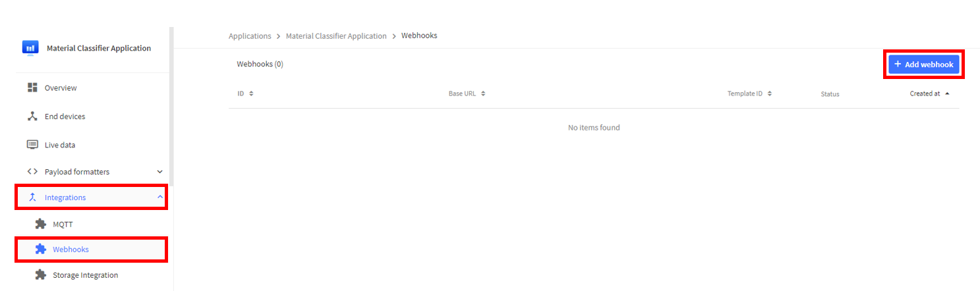The height and width of the screenshot is (291, 980).
Task: Select the MQTT puzzle icon
Action: coord(41,224)
